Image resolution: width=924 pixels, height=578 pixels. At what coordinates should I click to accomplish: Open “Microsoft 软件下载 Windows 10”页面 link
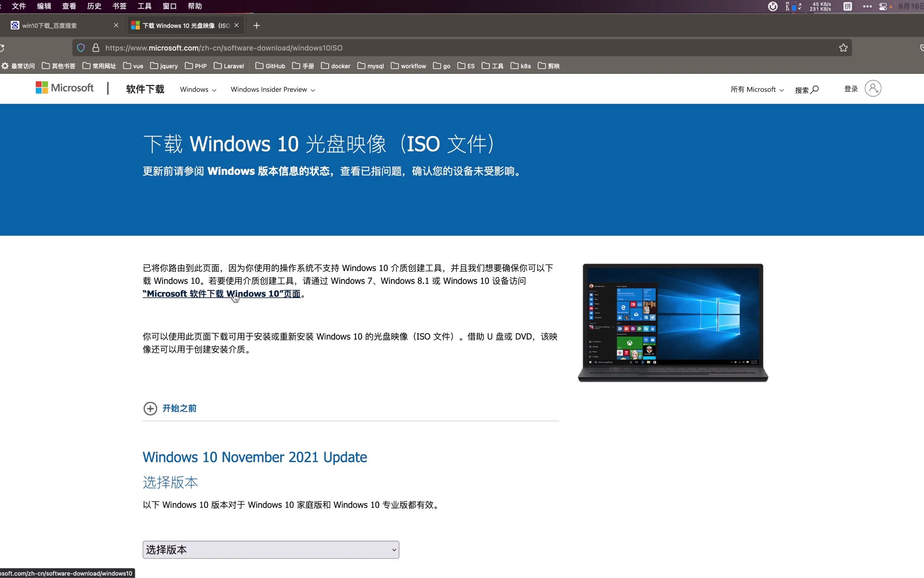222,293
